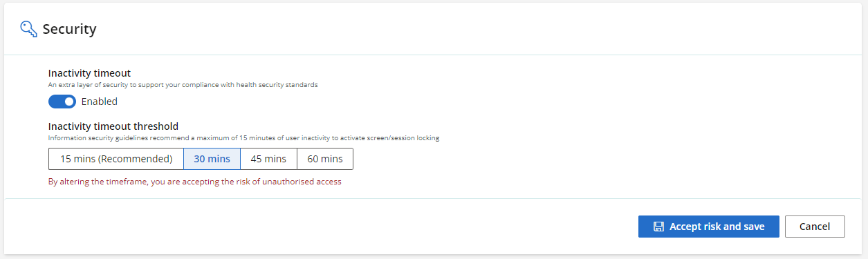Click the Security section heading

[x=69, y=29]
